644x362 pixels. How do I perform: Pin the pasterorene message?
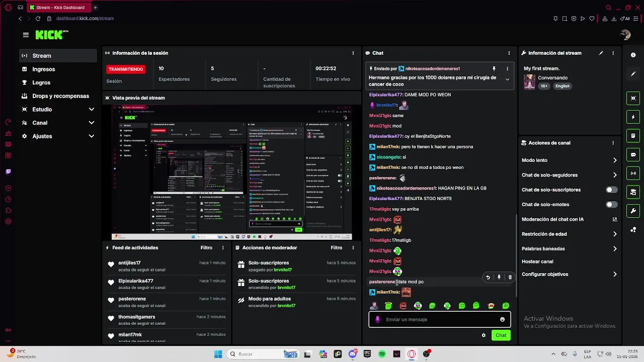pyautogui.click(x=499, y=277)
